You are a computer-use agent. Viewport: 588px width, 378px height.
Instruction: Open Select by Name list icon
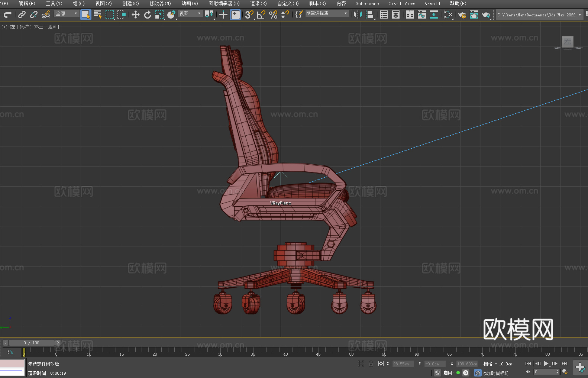pos(98,14)
